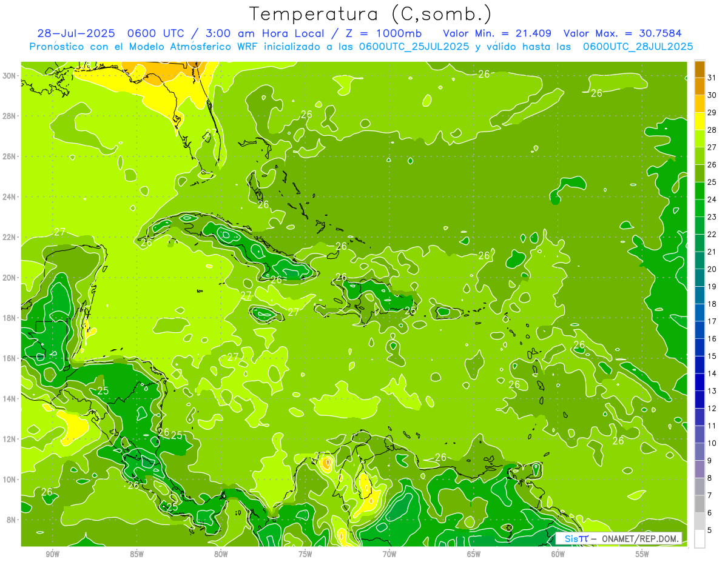Viewport: 728px width, 562px height.
Task: Click the "80W" longitude label
Action: point(221,554)
